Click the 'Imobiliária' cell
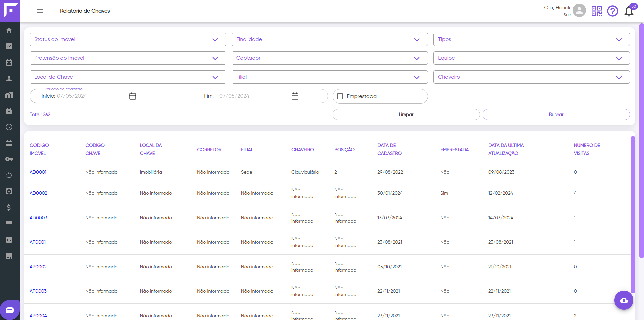644x320 pixels. point(151,172)
